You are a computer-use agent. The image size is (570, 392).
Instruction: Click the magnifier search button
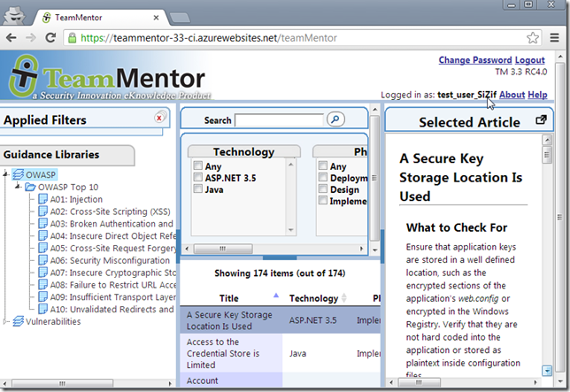coord(335,119)
